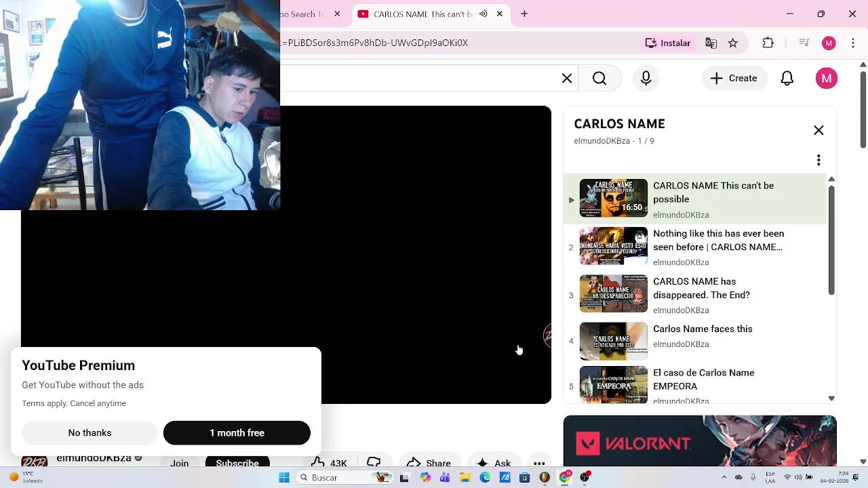Play 'CARLOS NAME This can't be possible' video
This screenshot has height=488, width=868.
point(696,199)
